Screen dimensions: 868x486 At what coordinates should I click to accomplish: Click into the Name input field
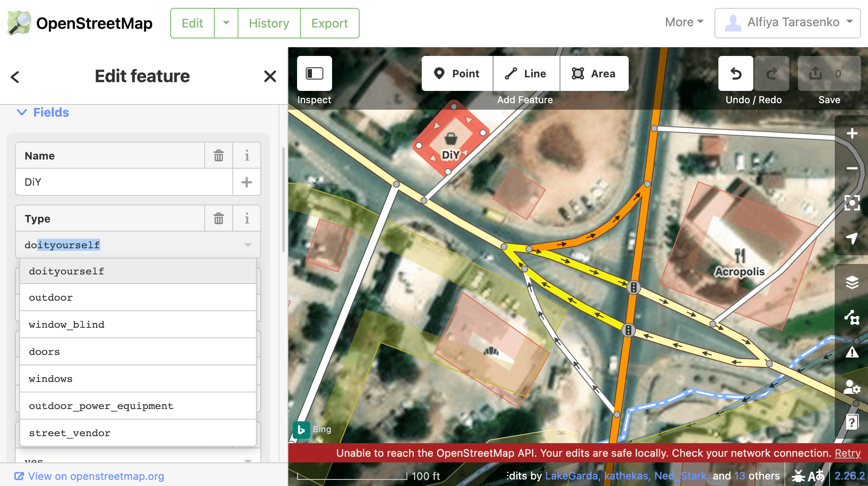tap(124, 182)
